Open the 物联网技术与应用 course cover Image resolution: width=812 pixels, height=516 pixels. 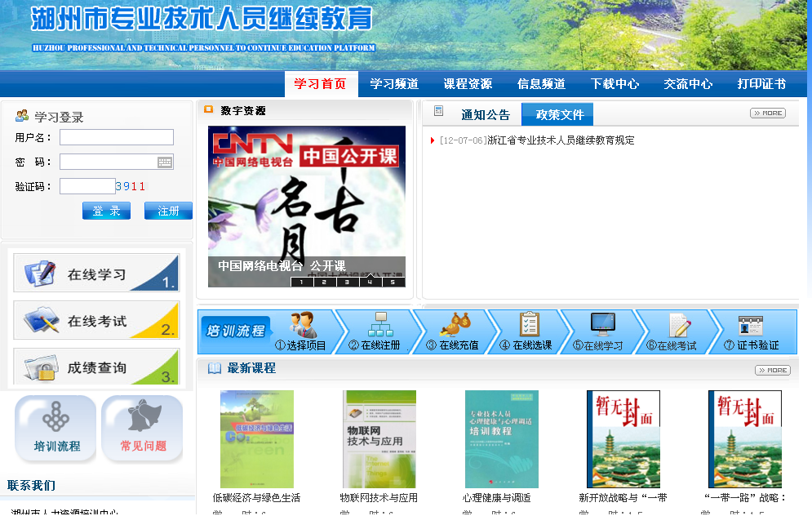click(379, 439)
